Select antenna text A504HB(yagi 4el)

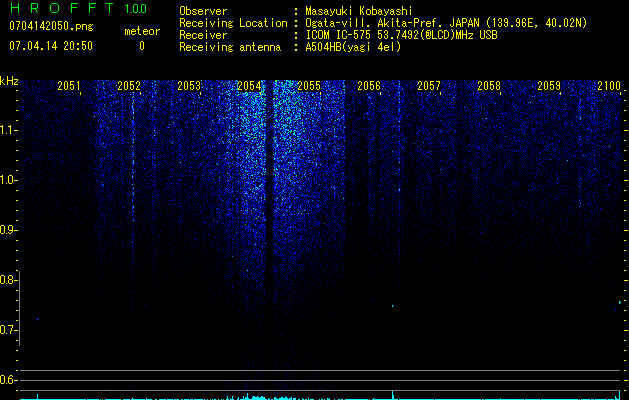(353, 47)
